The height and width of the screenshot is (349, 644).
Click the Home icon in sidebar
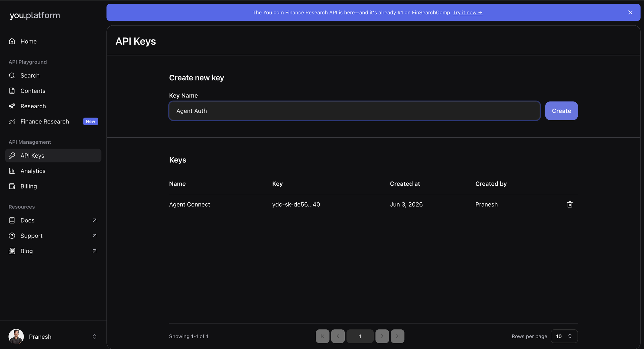tap(12, 41)
